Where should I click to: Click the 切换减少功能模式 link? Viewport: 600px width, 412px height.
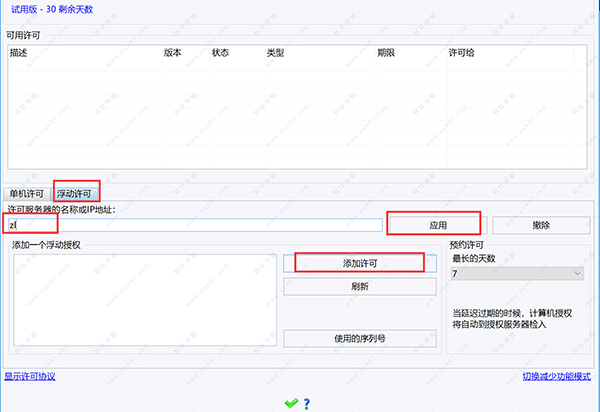tap(558, 376)
